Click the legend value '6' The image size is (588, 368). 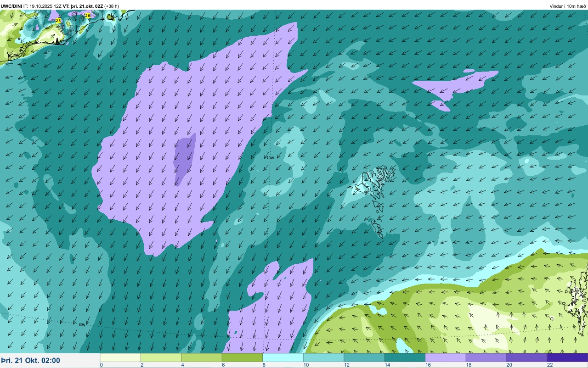point(223,365)
